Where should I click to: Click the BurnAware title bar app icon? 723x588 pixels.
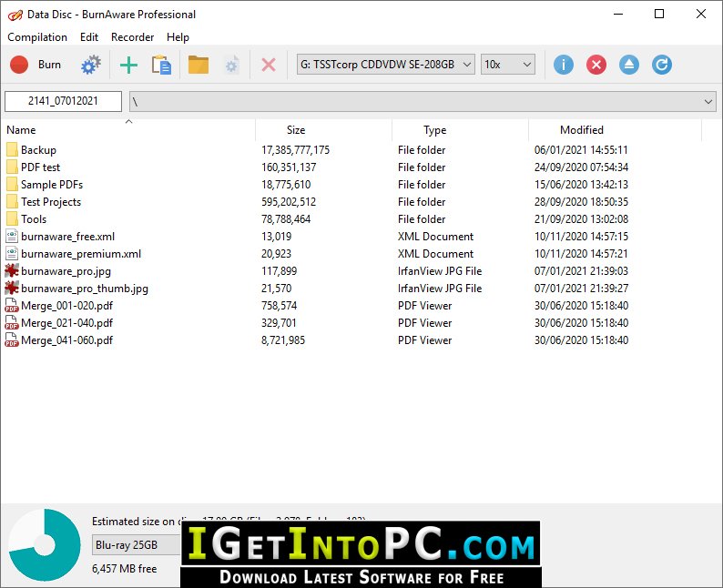tap(15, 15)
